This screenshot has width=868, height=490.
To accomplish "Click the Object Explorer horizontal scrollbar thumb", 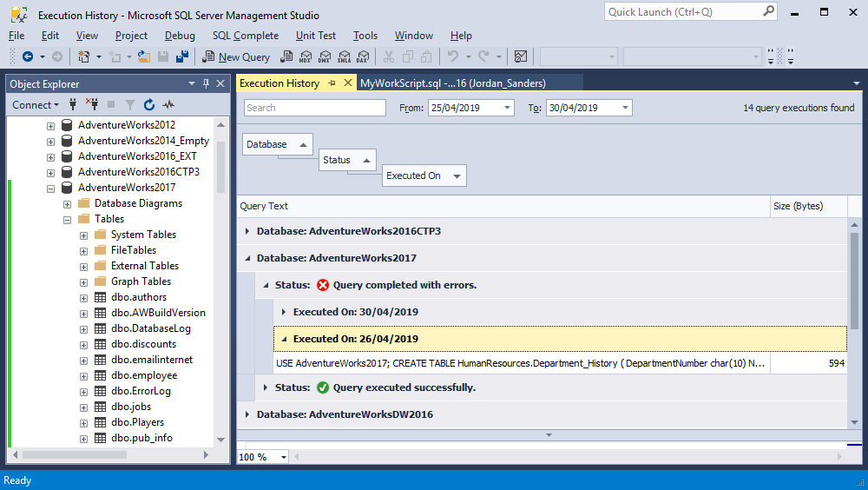I will pos(75,454).
